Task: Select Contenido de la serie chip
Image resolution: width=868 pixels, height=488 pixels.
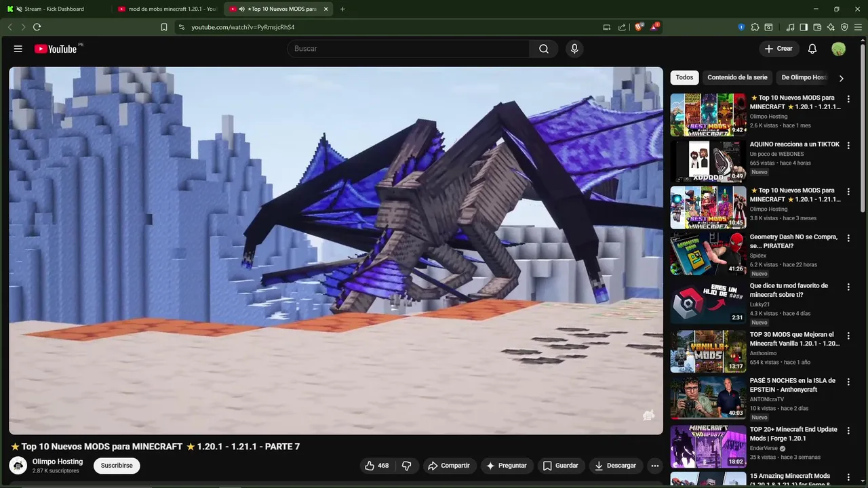Action: click(737, 77)
